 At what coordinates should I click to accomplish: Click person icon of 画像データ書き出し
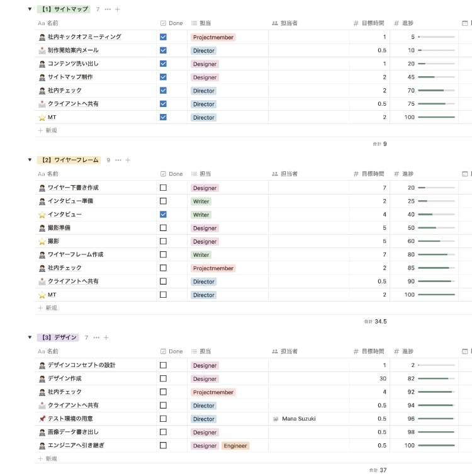coord(42,433)
